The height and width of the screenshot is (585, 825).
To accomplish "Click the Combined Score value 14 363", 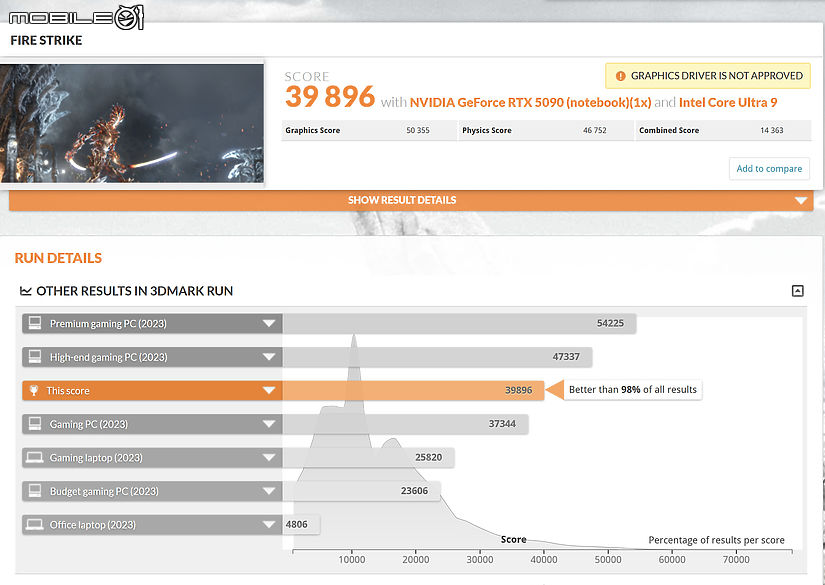I will click(771, 130).
